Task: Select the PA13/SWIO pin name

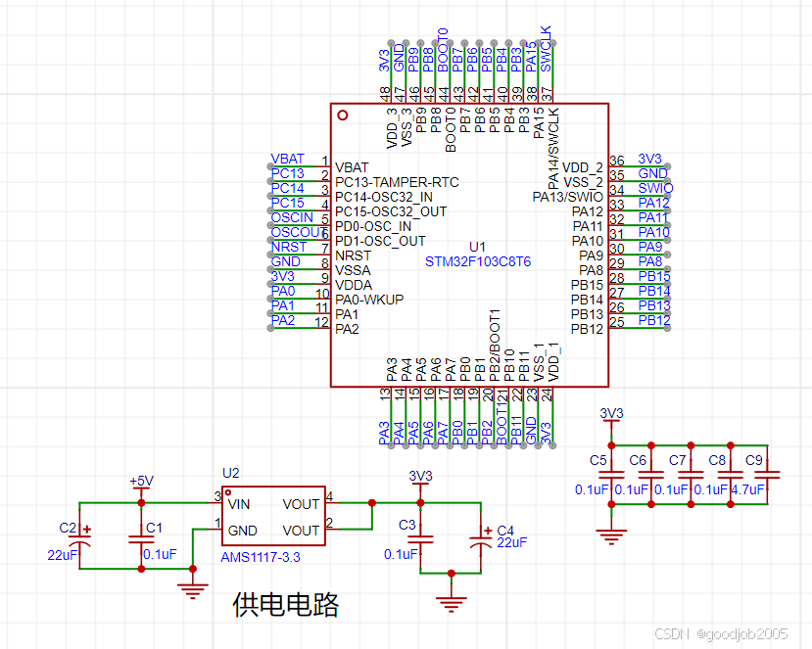Action: 567,197
